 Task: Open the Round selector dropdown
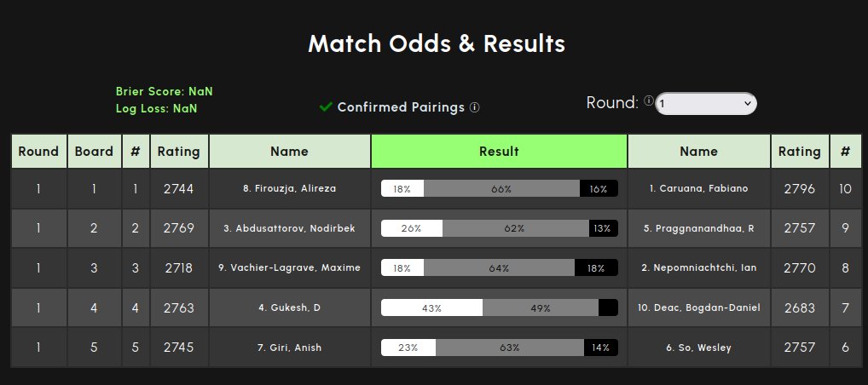click(705, 103)
